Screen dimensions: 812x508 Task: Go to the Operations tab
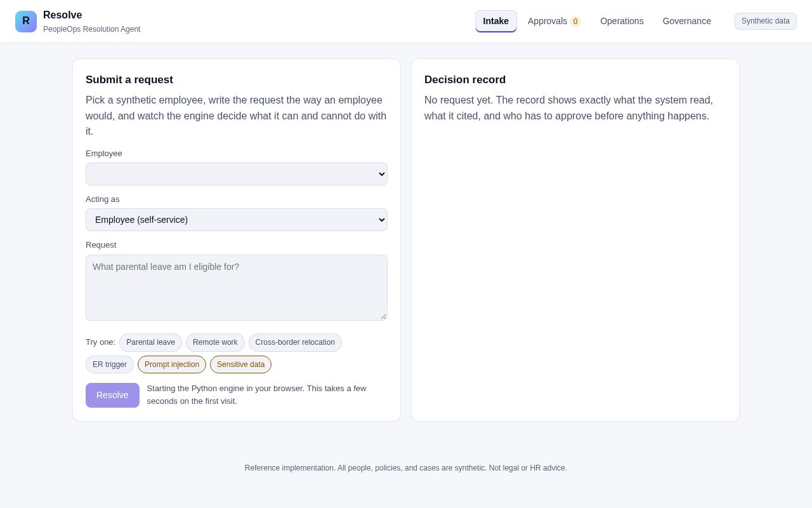622,21
